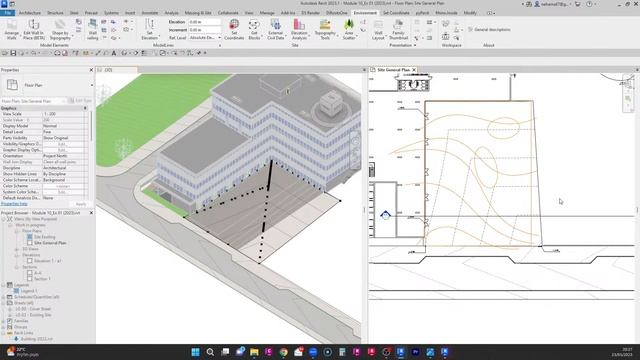
Task: Click Edit for Graphic Display Options
Action: tap(62, 150)
